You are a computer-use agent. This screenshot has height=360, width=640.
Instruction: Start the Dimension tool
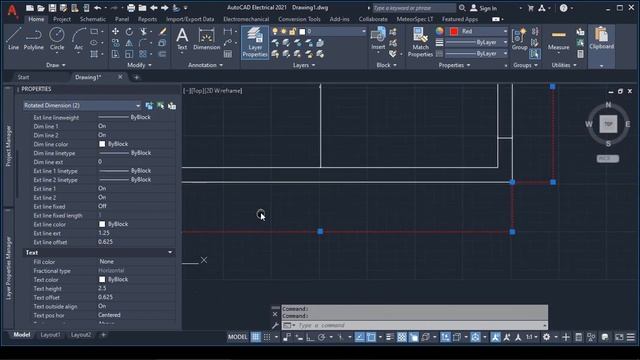click(207, 39)
